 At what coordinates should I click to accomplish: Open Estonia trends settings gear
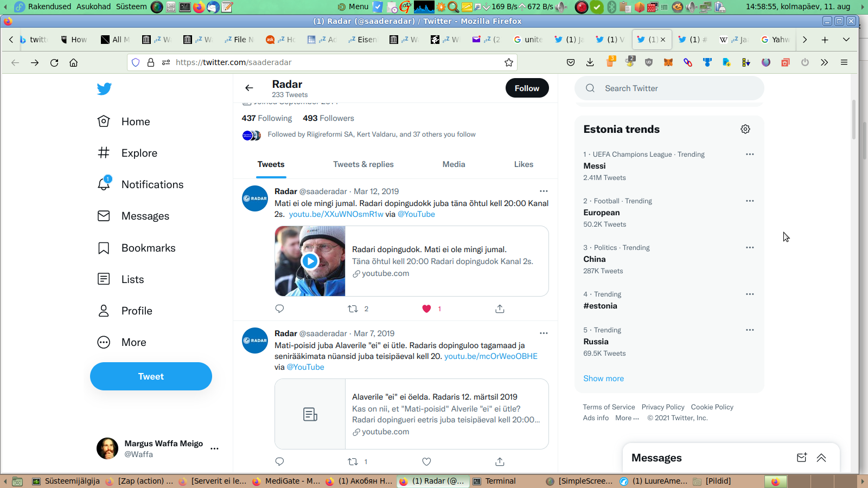pos(745,129)
